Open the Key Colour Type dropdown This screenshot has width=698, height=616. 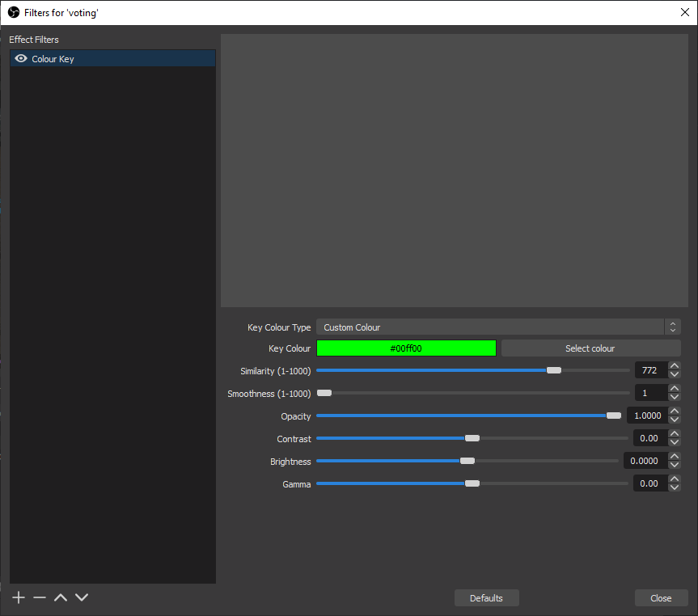click(x=485, y=327)
